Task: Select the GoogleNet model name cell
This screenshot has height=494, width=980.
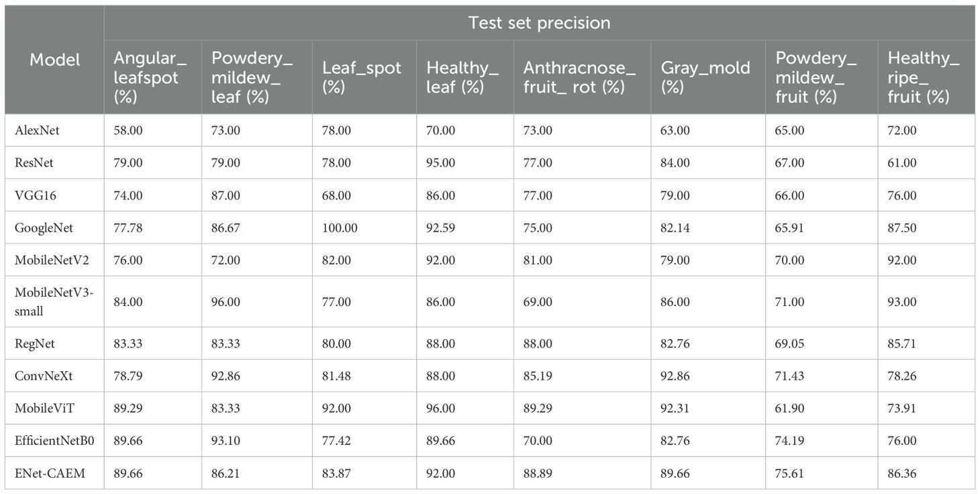Action: [x=43, y=228]
